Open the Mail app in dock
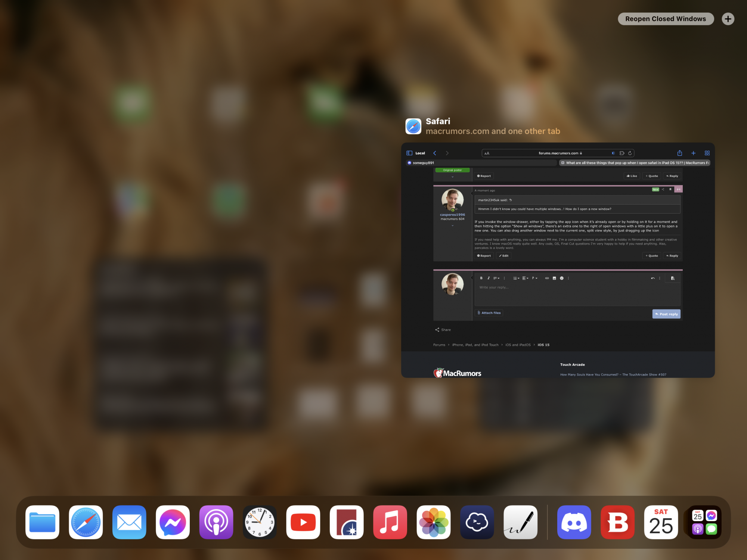Screen dimensions: 747x560 click(129, 522)
